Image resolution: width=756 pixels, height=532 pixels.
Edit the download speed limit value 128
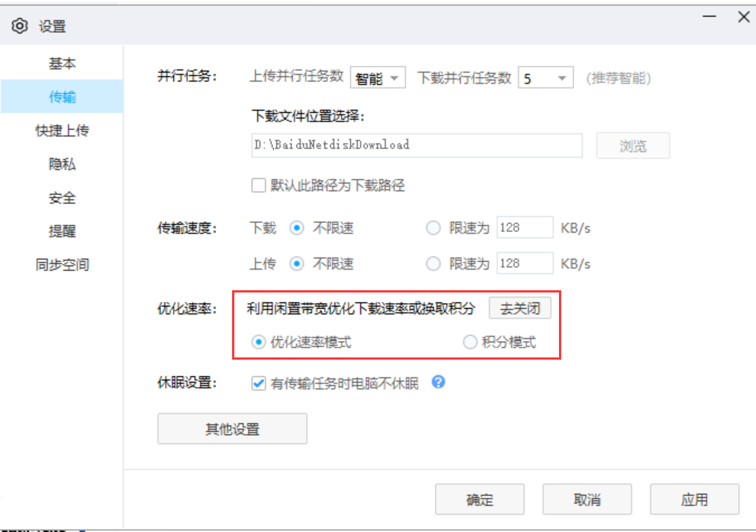pos(525,228)
